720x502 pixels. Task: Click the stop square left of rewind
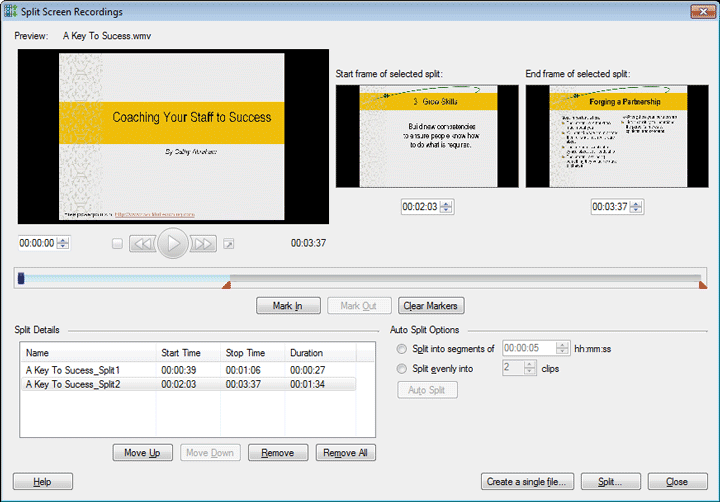pos(117,243)
